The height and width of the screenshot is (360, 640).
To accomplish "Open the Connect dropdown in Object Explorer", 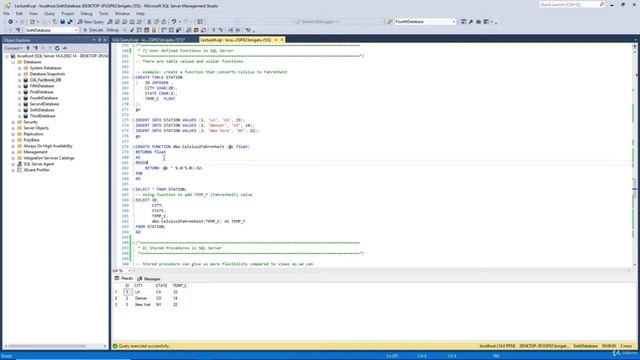I will pyautogui.click(x=13, y=48).
